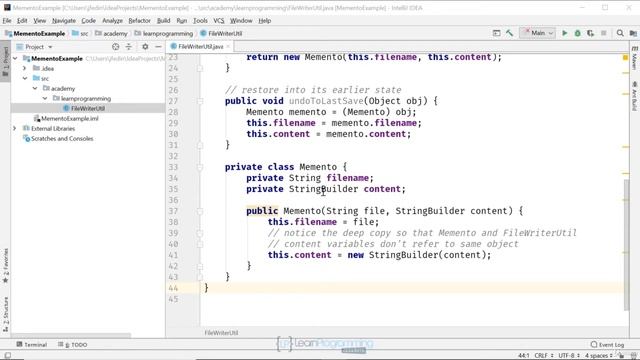Collapse the learnprogramming package

[x=45, y=98]
